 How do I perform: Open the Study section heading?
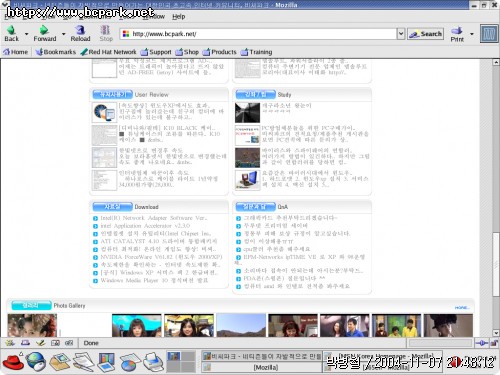coord(284,95)
